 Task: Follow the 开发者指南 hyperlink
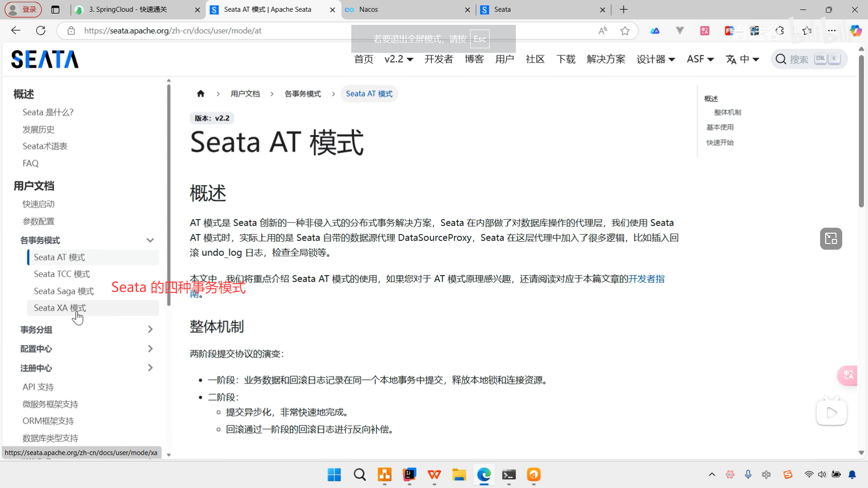646,279
